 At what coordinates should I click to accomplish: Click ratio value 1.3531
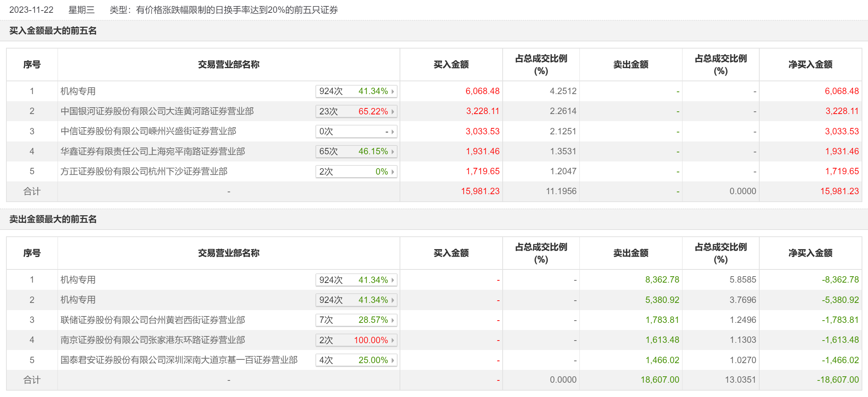tap(563, 151)
